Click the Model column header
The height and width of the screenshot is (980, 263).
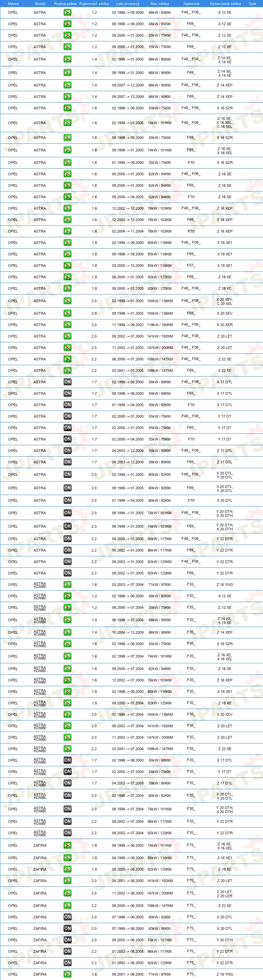[40, 4]
